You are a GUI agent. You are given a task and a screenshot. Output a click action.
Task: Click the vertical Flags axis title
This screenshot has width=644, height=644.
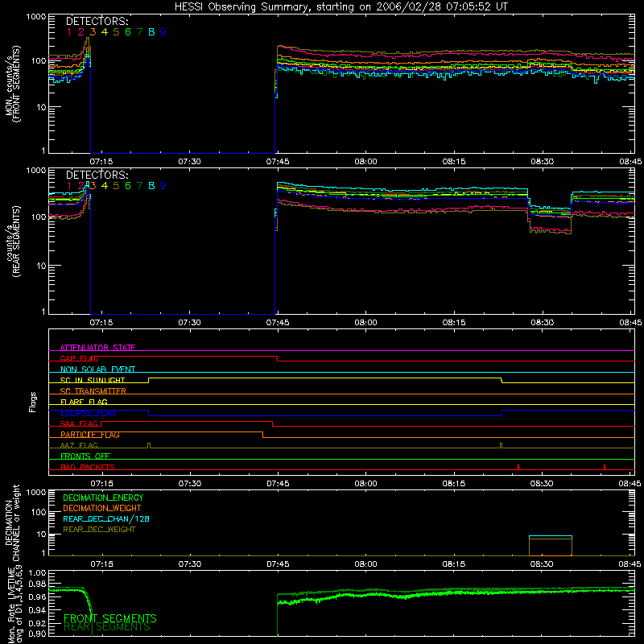[x=33, y=402]
